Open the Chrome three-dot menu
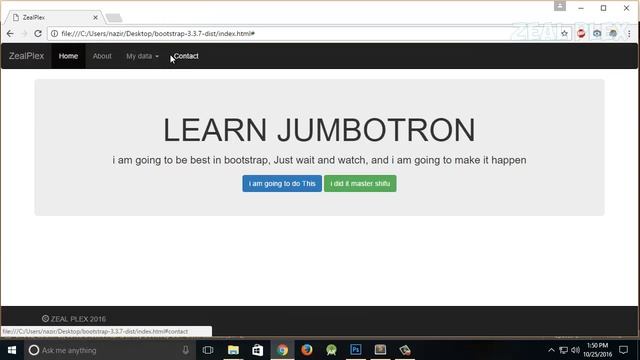Viewport: 640px width, 360px height. click(x=629, y=33)
